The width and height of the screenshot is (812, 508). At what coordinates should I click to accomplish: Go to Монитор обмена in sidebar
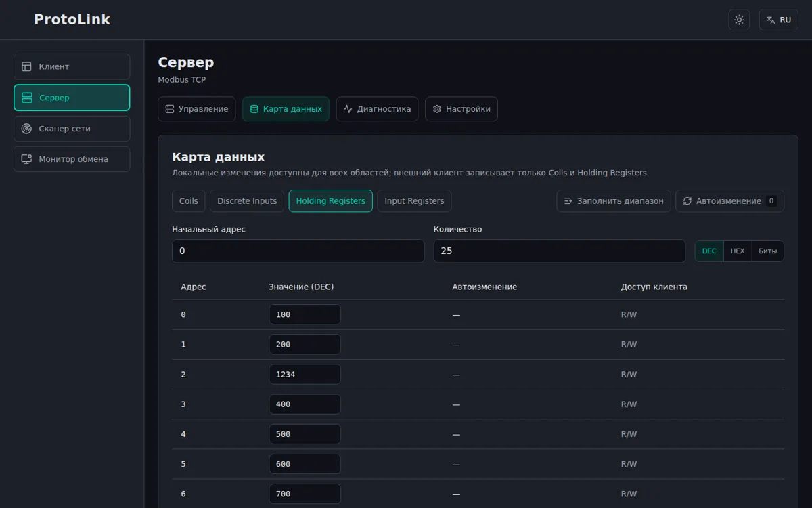(x=72, y=159)
